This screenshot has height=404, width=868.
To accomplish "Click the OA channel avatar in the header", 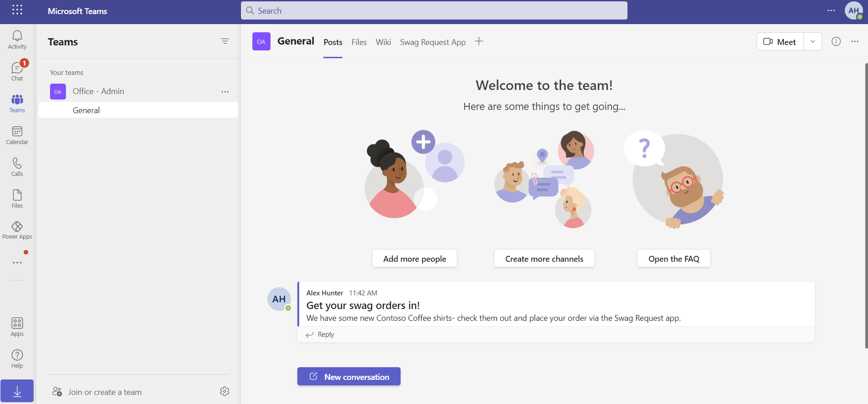I will pos(261,41).
